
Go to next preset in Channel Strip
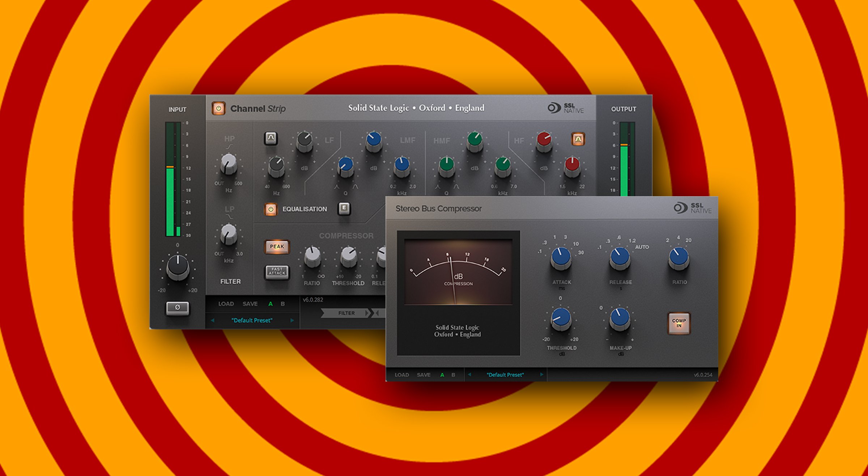(292, 320)
